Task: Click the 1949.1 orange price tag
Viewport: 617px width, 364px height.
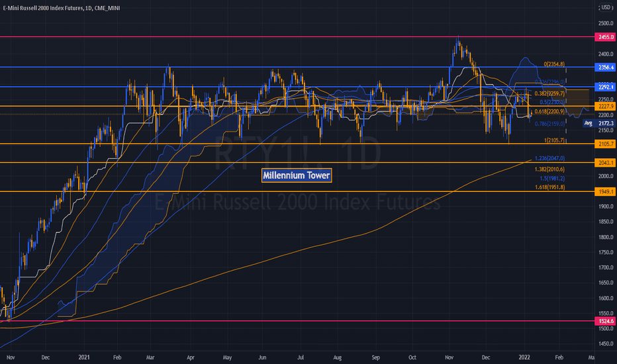Action: [606, 192]
